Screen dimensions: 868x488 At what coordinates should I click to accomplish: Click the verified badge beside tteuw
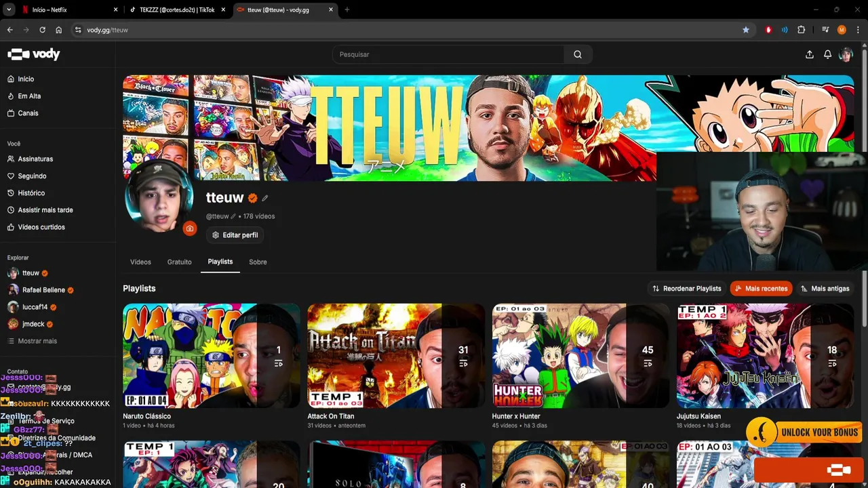point(252,198)
